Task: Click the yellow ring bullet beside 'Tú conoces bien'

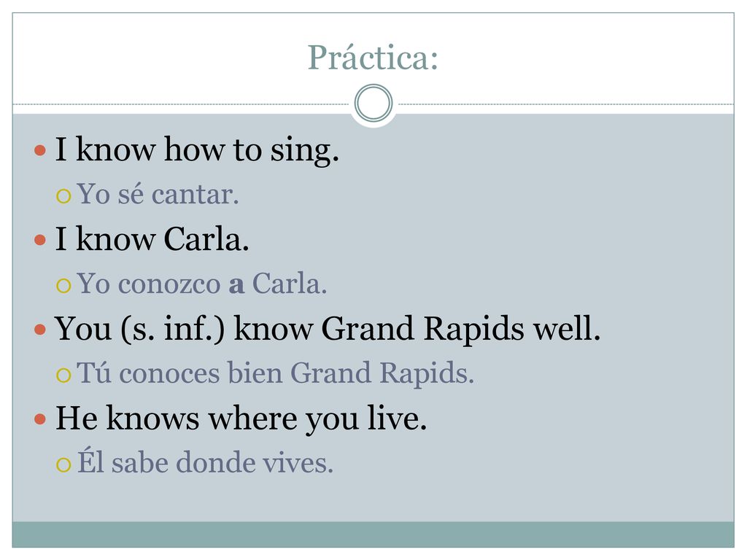Action: pos(63,375)
